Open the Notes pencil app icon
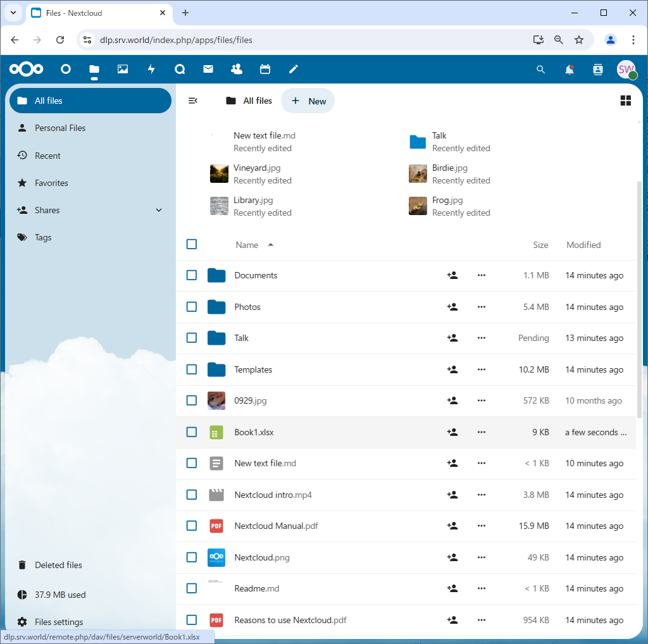 (x=294, y=69)
